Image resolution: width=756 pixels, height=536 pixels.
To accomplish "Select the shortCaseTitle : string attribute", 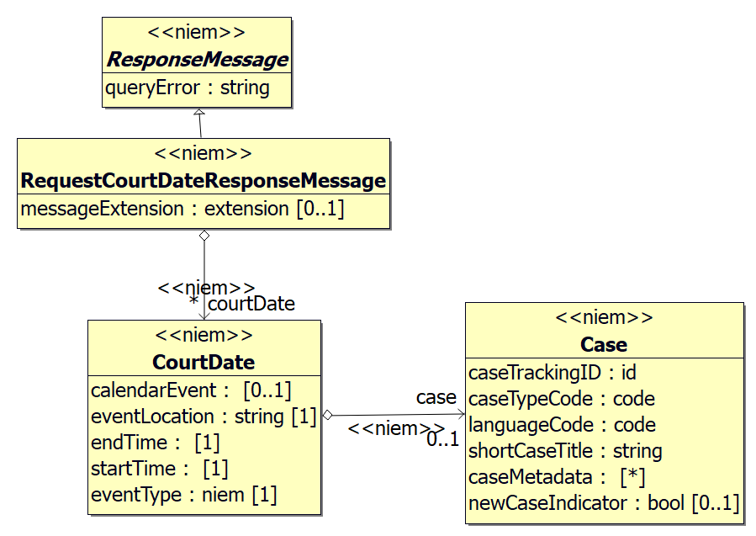I will point(564,451).
